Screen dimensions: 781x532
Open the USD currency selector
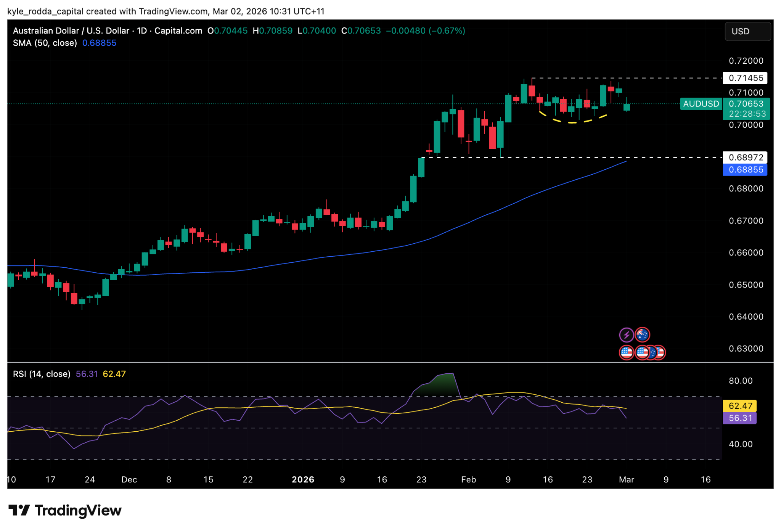[x=747, y=31]
